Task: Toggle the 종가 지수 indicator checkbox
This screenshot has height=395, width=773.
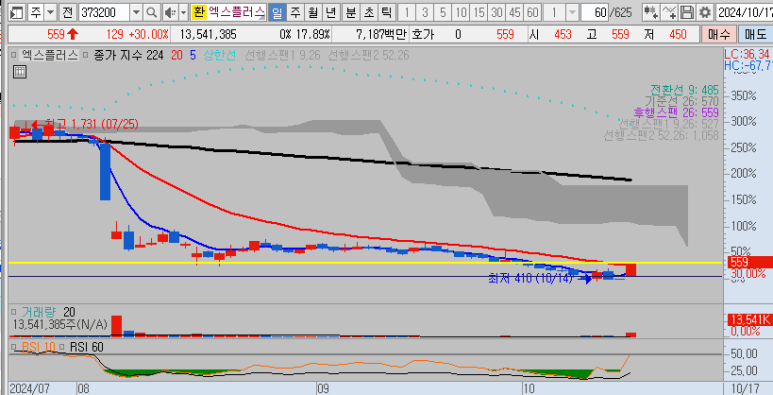Action: 86,55
